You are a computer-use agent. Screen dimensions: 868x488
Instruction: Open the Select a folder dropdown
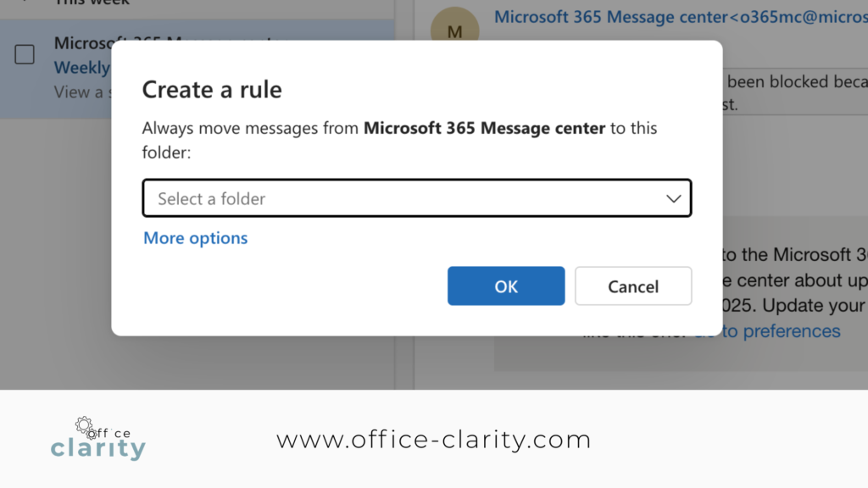pos(417,197)
